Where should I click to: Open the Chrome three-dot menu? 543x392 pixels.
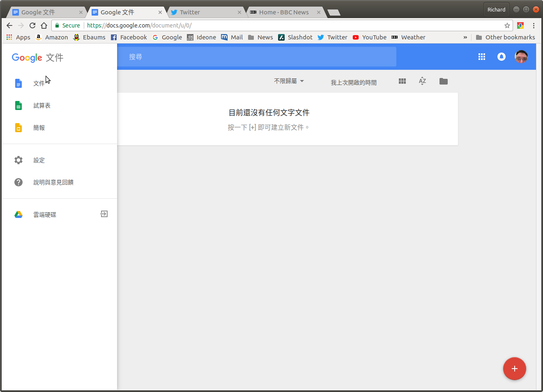534,25
